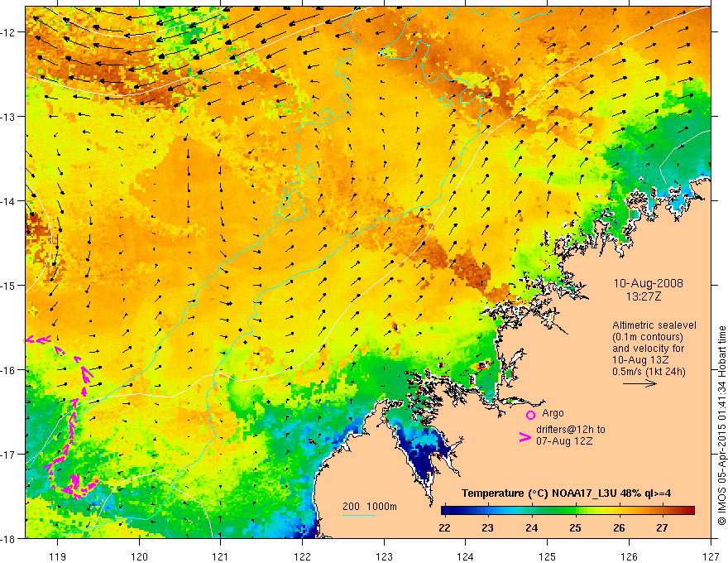Select the time text 13:27Z

tap(643, 296)
